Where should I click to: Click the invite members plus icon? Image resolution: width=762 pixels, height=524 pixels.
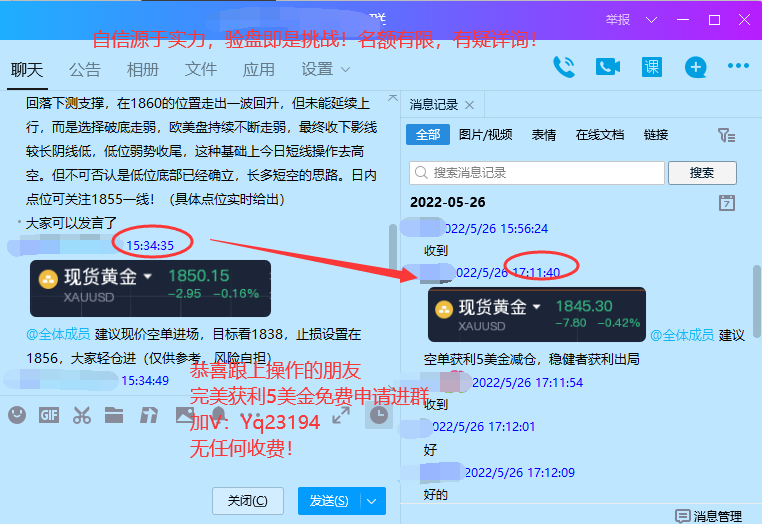695,67
